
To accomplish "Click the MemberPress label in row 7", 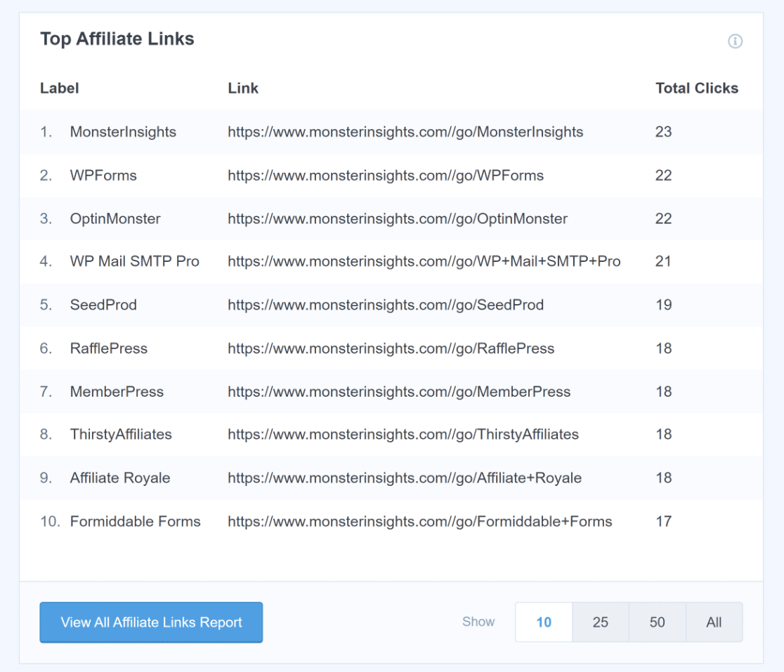I will point(117,392).
